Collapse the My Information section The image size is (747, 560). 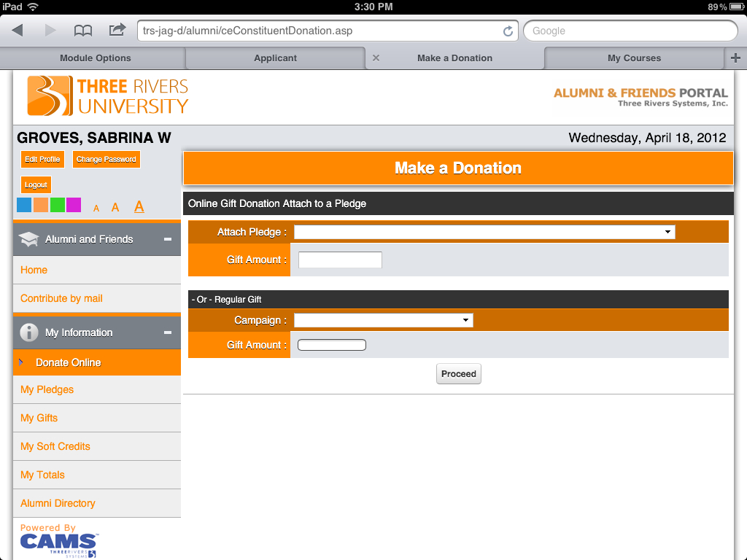click(167, 332)
